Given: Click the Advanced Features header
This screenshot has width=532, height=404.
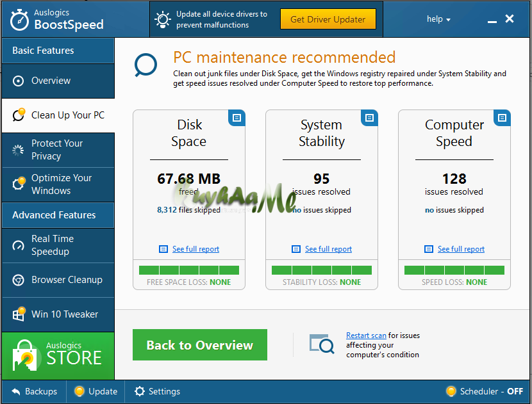Looking at the screenshot, I should (58, 215).
